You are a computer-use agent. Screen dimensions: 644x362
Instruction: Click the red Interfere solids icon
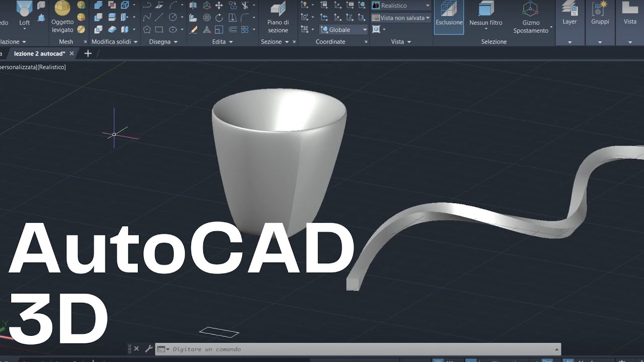[112, 5]
